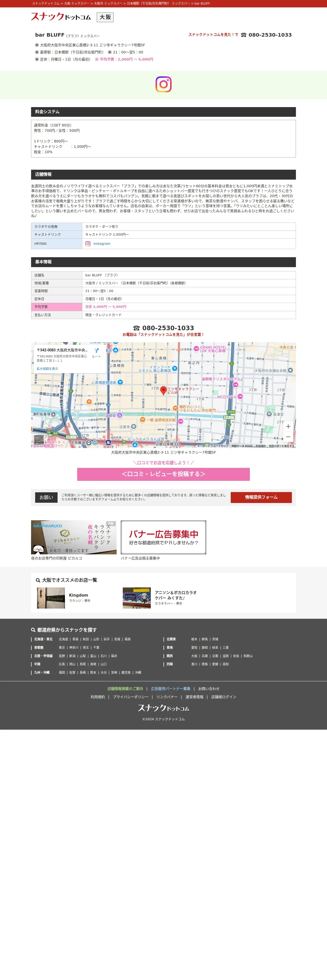Open the 情報提供フォーム red button
327x980 pixels.
tap(261, 497)
